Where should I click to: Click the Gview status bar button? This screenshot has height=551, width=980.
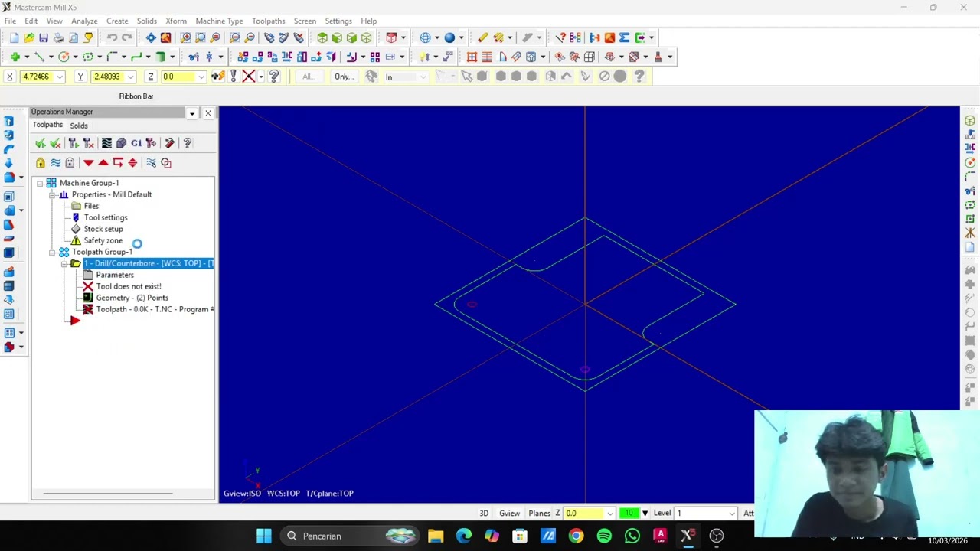(510, 514)
